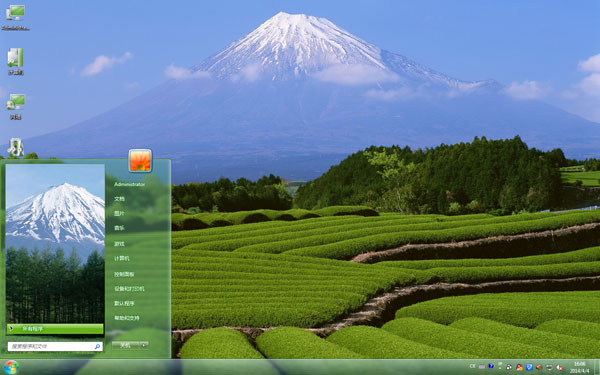Click the Windows Start orb
Image resolution: width=600 pixels, height=375 pixels.
pyautogui.click(x=11, y=367)
